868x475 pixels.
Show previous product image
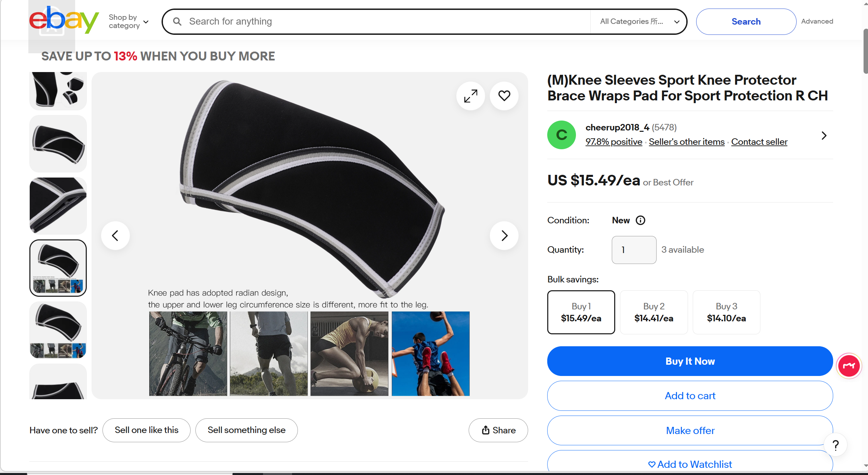[115, 236]
